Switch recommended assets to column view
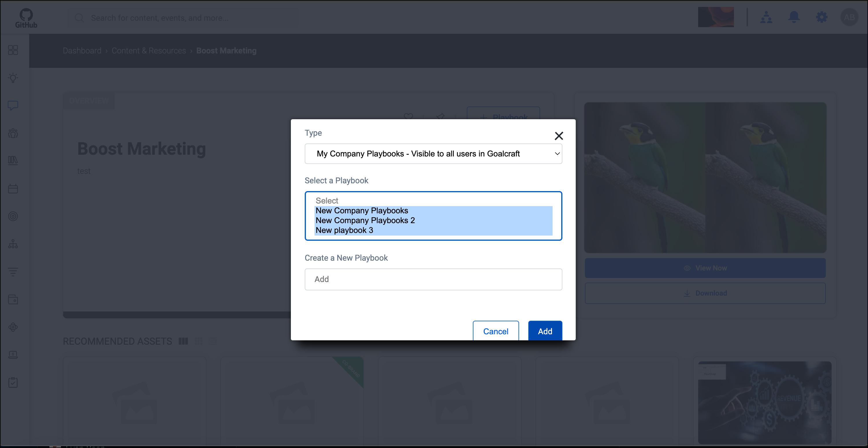 [x=183, y=341]
